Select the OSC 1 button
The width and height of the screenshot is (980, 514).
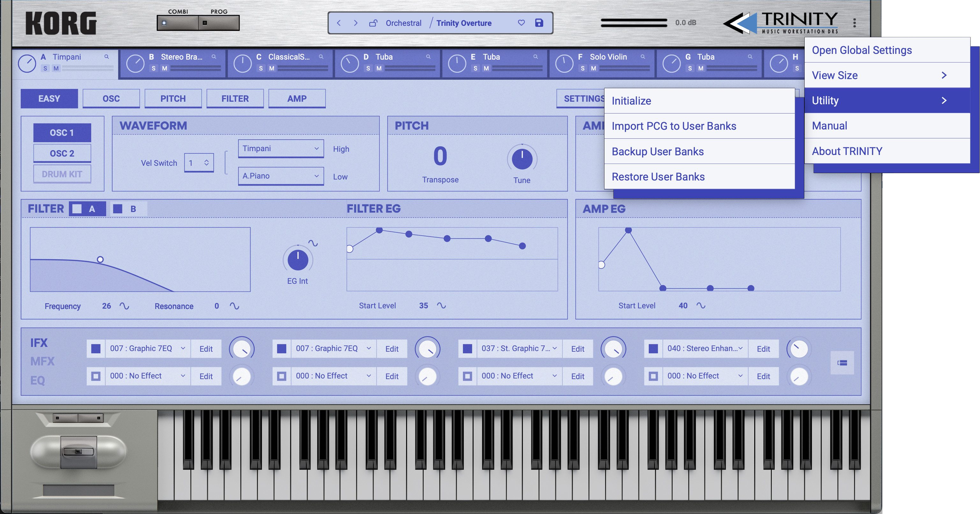point(62,133)
